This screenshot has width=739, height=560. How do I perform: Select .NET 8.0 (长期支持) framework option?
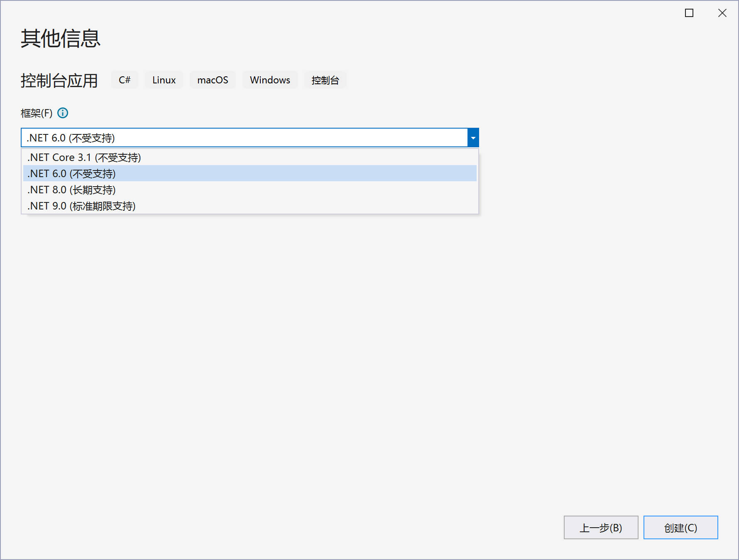click(x=72, y=190)
